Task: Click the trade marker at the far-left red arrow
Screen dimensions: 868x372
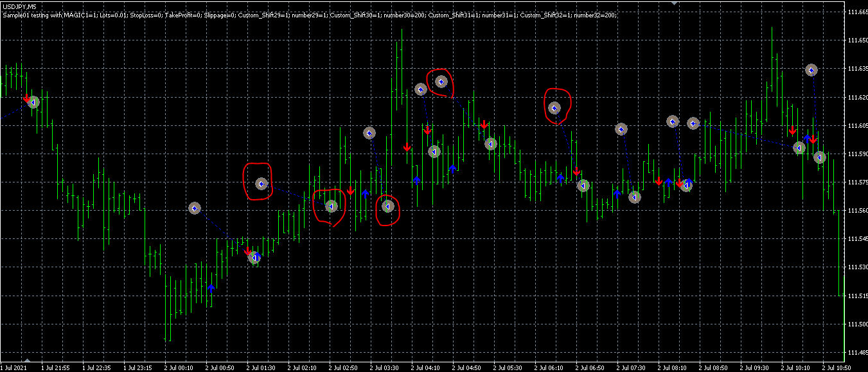Action: (33, 102)
